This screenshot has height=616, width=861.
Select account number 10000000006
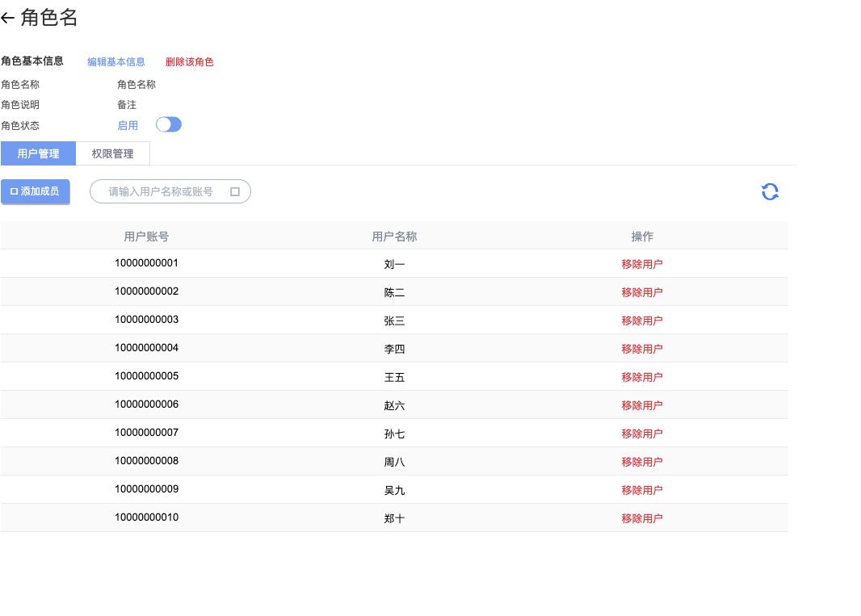click(x=147, y=404)
